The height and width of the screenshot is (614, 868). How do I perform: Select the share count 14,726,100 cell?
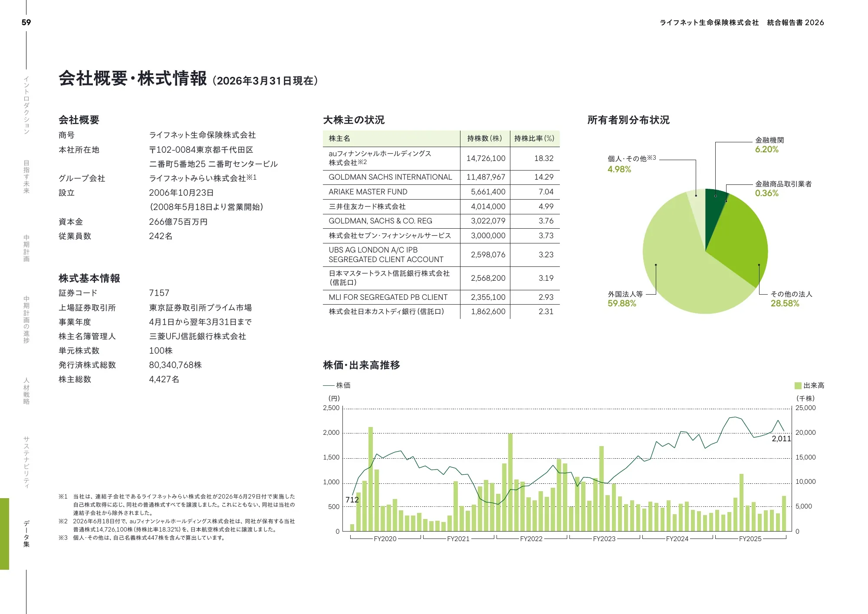coord(486,158)
